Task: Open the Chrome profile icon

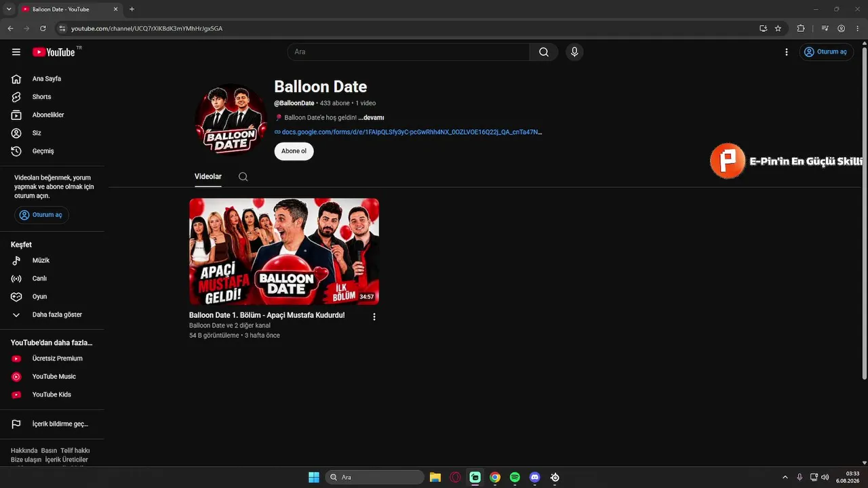Action: coord(841,28)
